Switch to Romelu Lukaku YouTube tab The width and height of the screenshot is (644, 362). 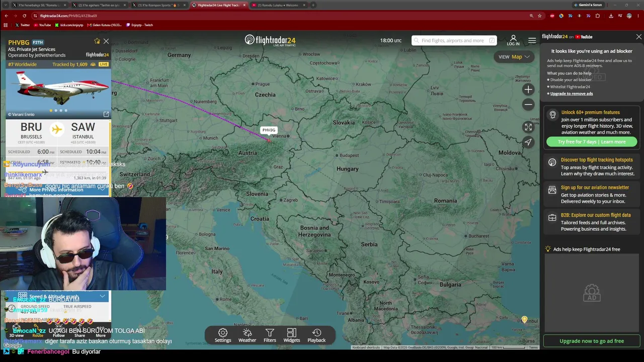click(x=278, y=5)
